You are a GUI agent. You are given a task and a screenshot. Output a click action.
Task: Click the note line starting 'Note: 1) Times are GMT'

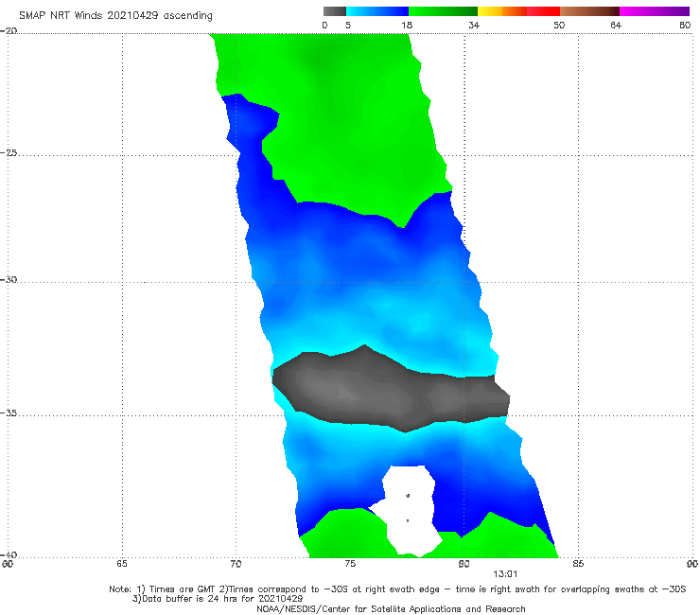click(x=397, y=589)
